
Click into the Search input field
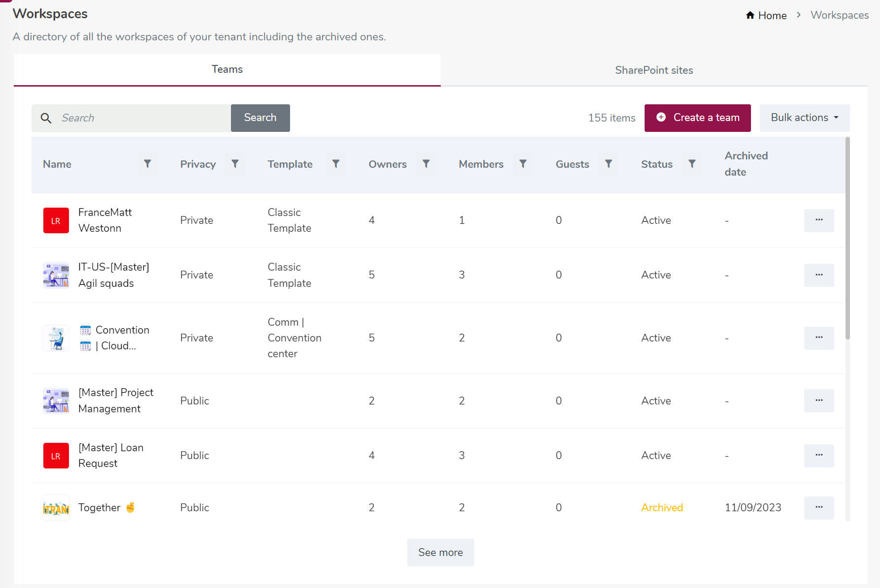pyautogui.click(x=143, y=118)
